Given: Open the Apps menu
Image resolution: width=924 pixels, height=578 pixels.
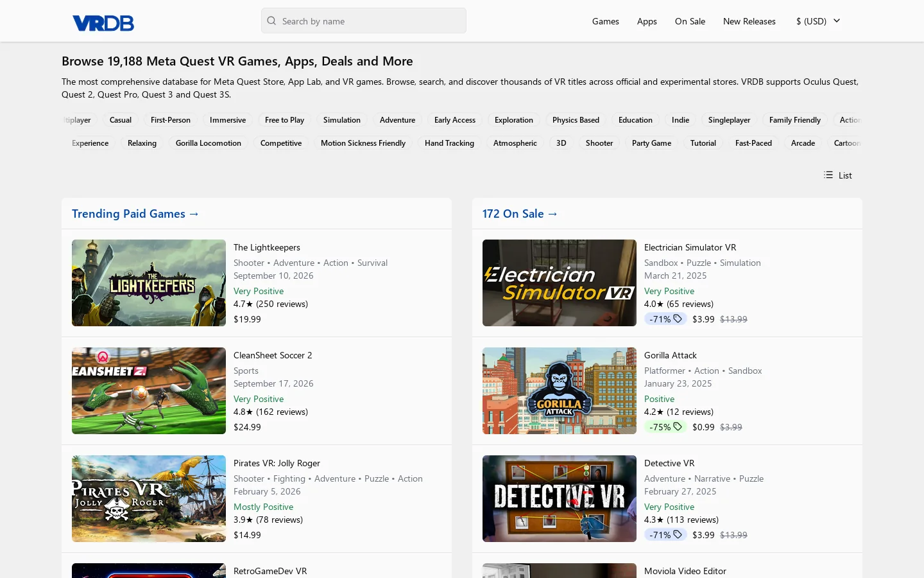Looking at the screenshot, I should click(647, 21).
